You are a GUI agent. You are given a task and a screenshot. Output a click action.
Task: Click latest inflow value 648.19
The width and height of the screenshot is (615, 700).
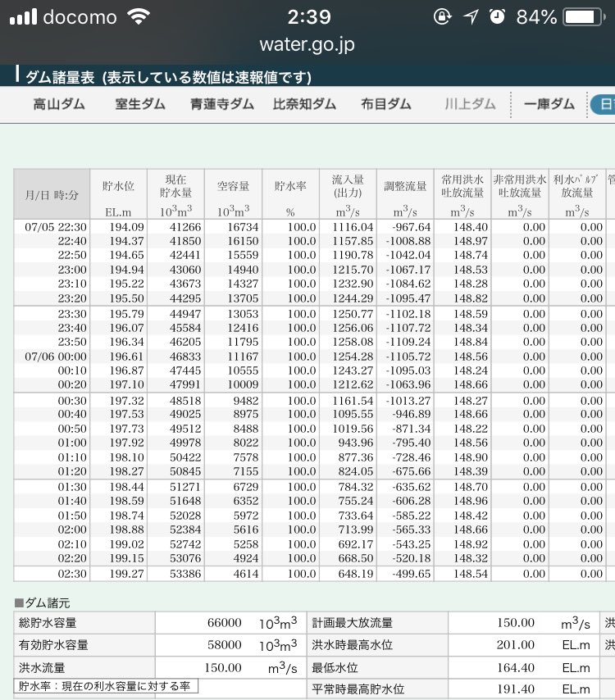pos(356,573)
